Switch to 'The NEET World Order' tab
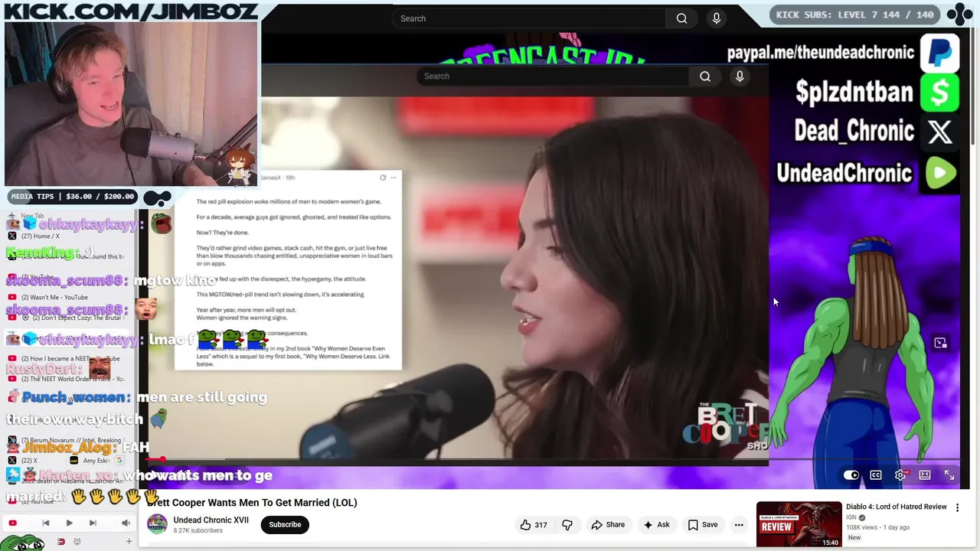The image size is (980, 551). [69, 379]
